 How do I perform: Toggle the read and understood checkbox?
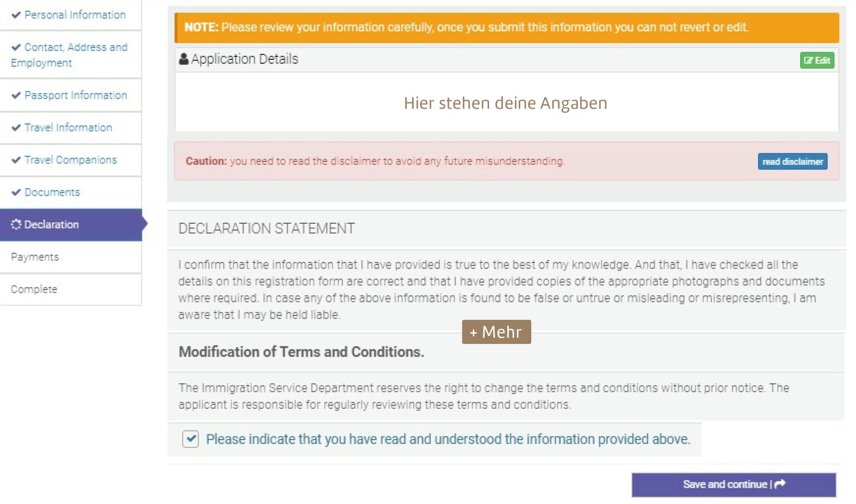(x=190, y=439)
